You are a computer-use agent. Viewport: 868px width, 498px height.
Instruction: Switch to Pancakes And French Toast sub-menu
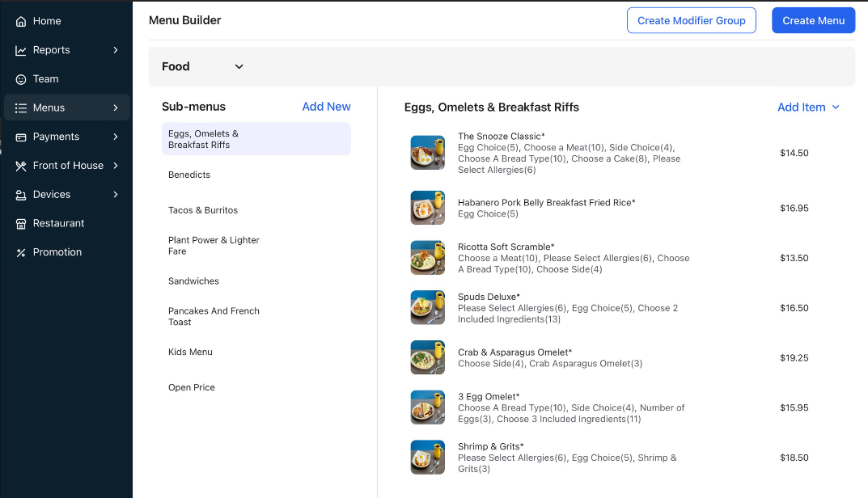pyautogui.click(x=214, y=316)
